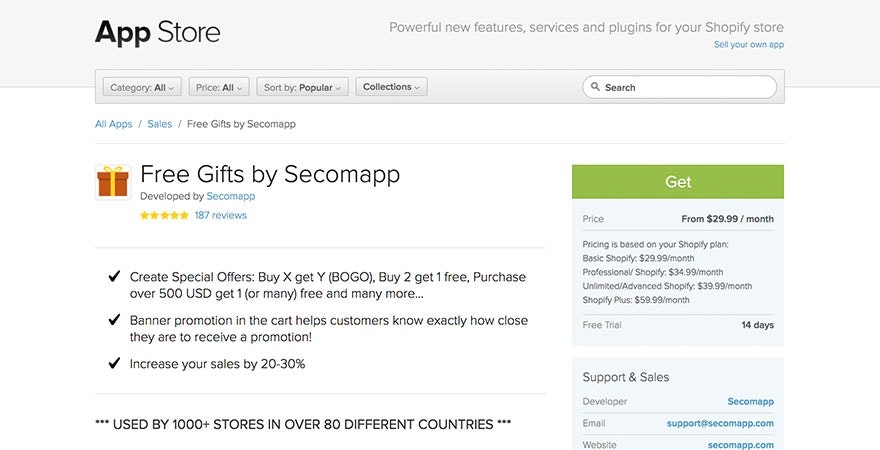Screen dimensions: 880x450
Task: Open Secomapp link in Support & Sales
Action: [750, 401]
